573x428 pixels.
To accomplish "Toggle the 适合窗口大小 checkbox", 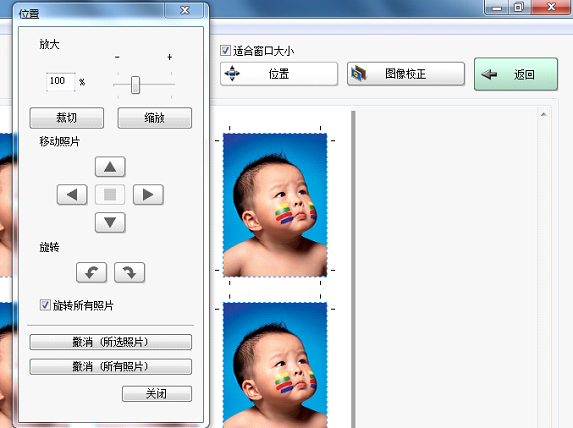I will [x=225, y=50].
